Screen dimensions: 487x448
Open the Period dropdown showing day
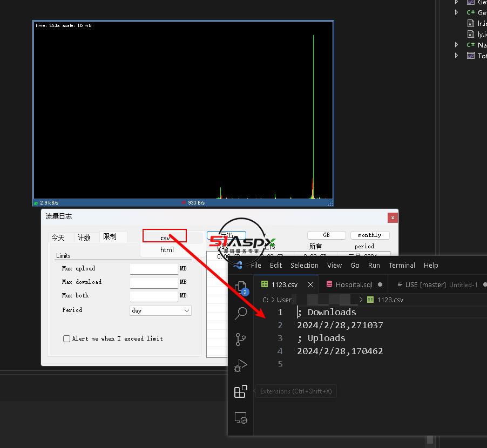click(160, 310)
